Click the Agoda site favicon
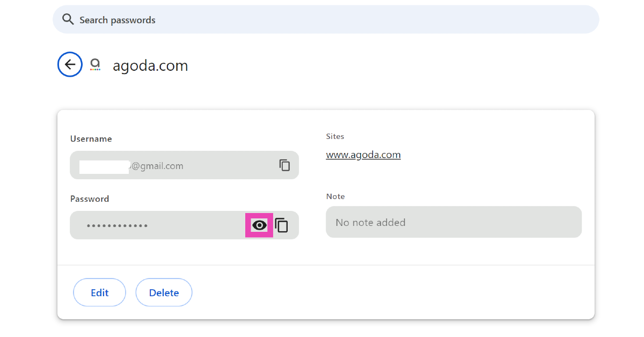Viewport: 644px width, 337px height. (95, 65)
